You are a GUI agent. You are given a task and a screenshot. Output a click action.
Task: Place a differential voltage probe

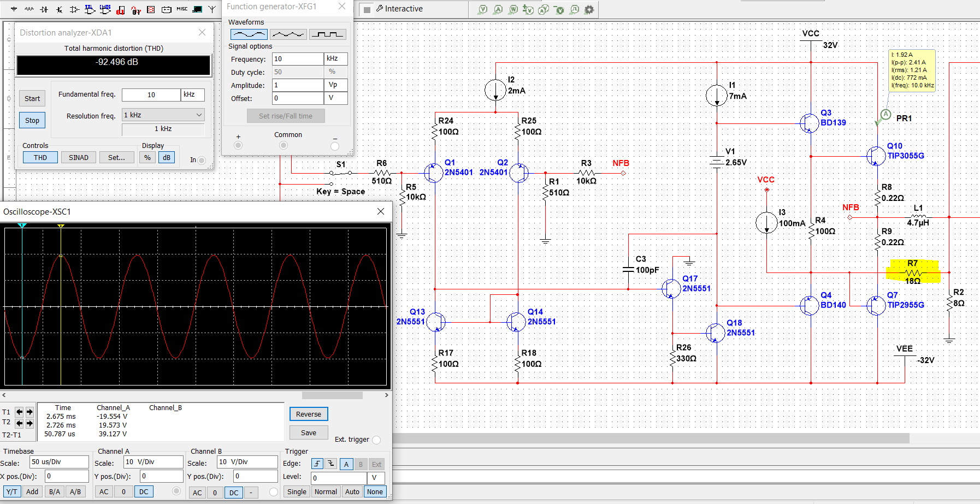coord(528,9)
